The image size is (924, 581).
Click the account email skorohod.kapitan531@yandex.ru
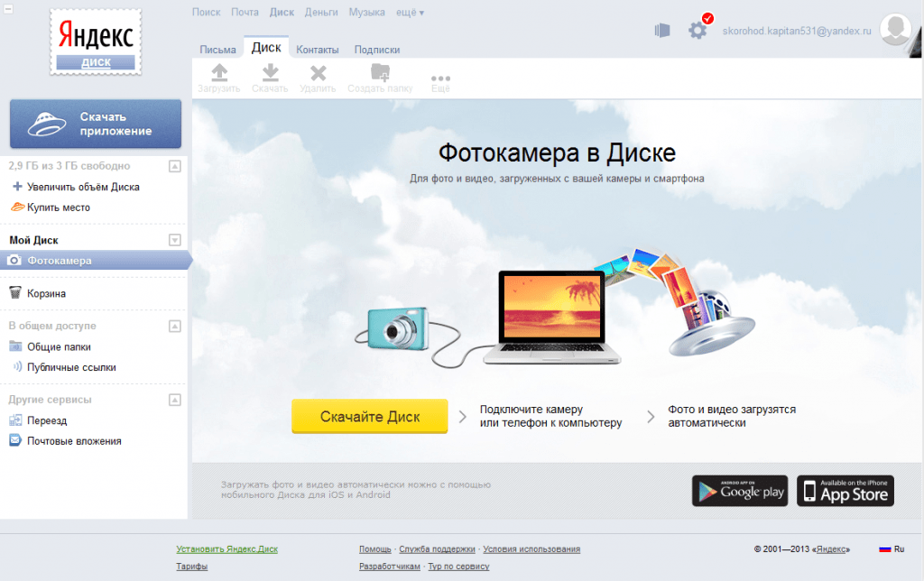797,31
